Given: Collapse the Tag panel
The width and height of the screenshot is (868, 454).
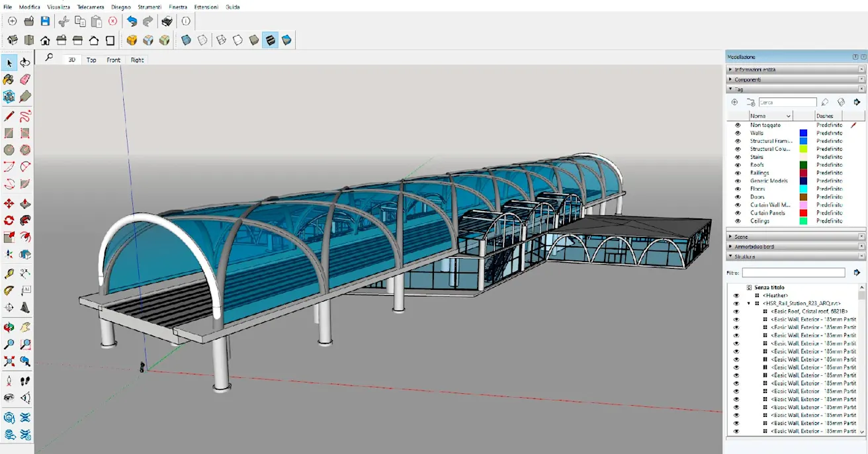Looking at the screenshot, I should (796, 89).
